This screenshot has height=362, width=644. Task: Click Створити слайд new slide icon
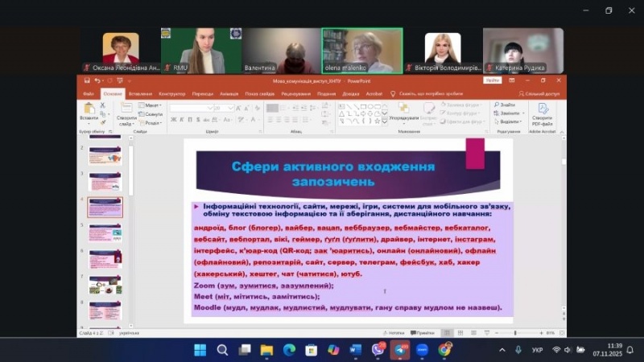click(x=126, y=109)
